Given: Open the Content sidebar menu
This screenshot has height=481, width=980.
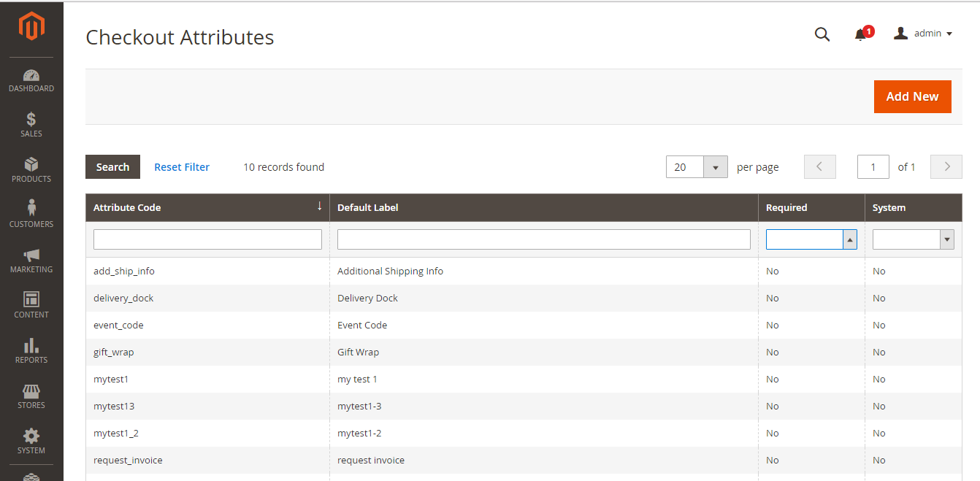Looking at the screenshot, I should click(x=31, y=307).
